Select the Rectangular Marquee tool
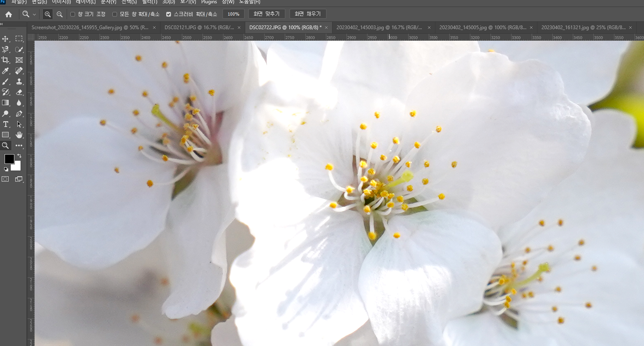Image resolution: width=644 pixels, height=346 pixels. point(19,39)
